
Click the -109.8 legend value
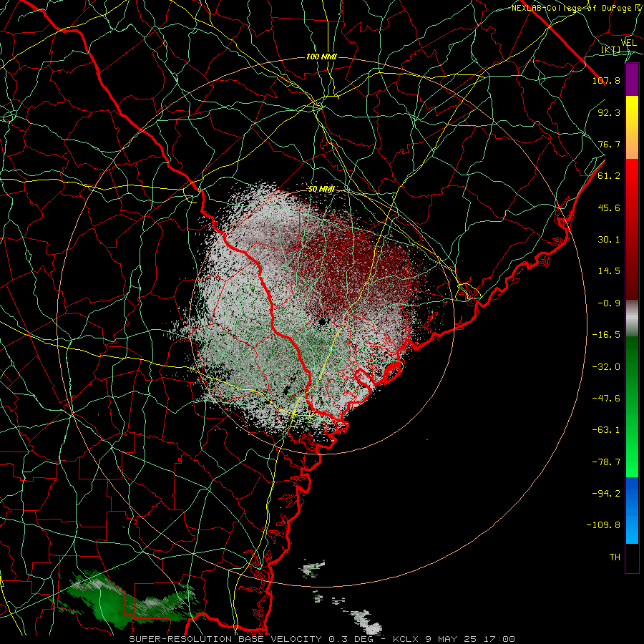[603, 525]
